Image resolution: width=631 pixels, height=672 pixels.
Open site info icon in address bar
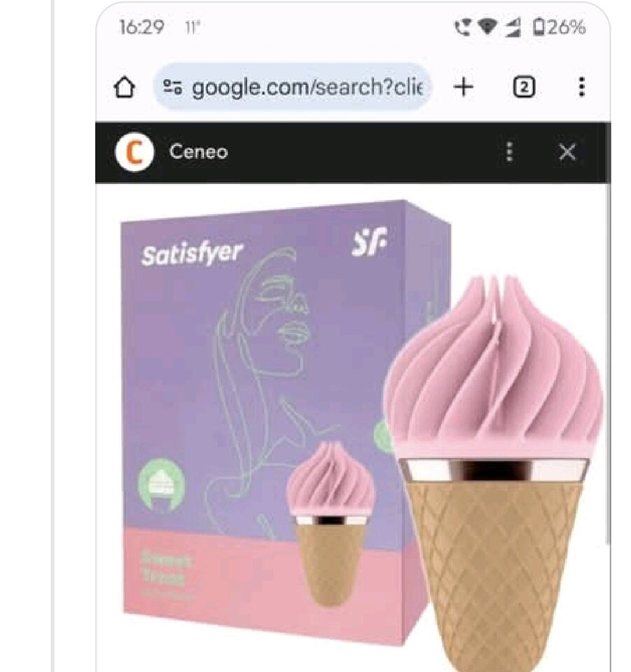[173, 87]
